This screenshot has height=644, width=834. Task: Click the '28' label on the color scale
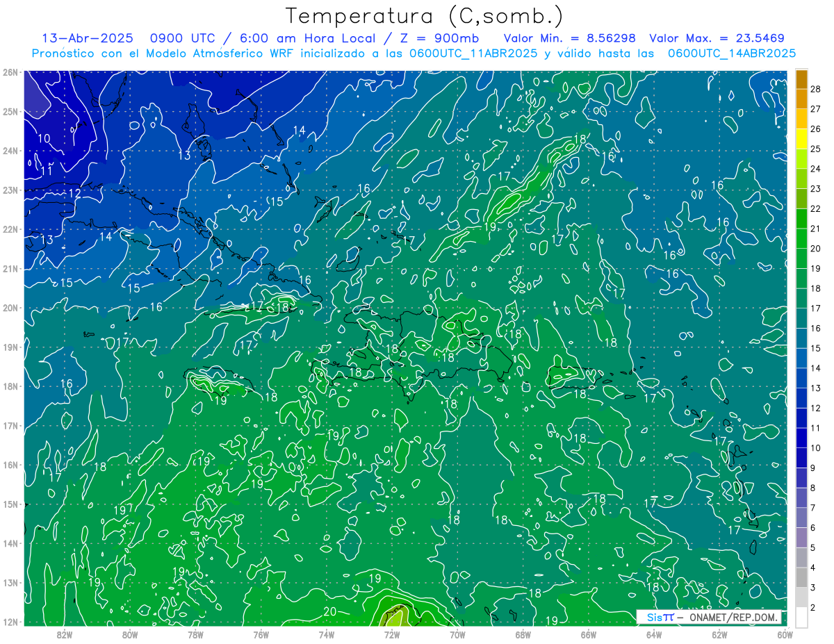tap(815, 89)
